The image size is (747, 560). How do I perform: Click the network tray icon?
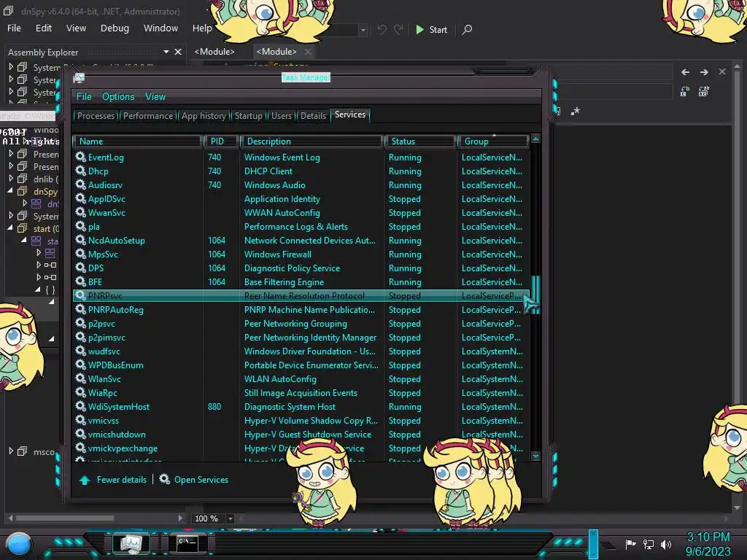tap(649, 544)
